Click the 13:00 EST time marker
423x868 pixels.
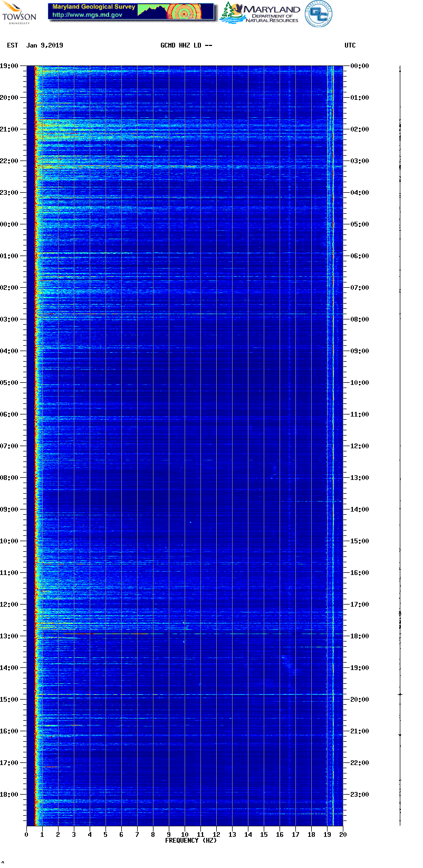[9, 636]
